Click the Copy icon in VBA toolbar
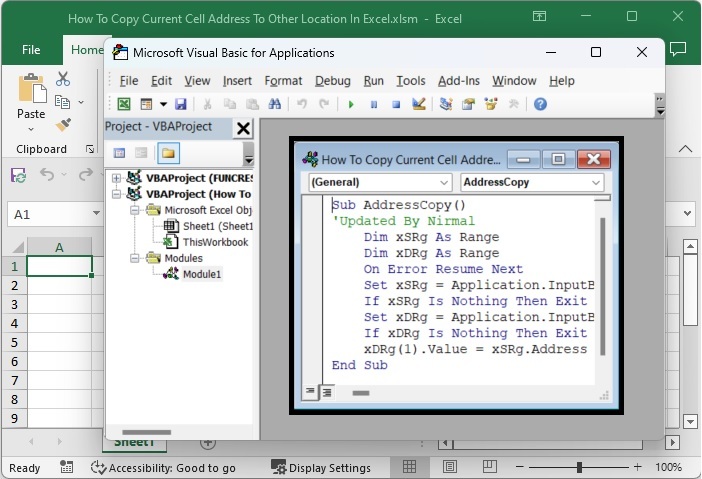702x479 pixels. pyautogui.click(x=230, y=104)
